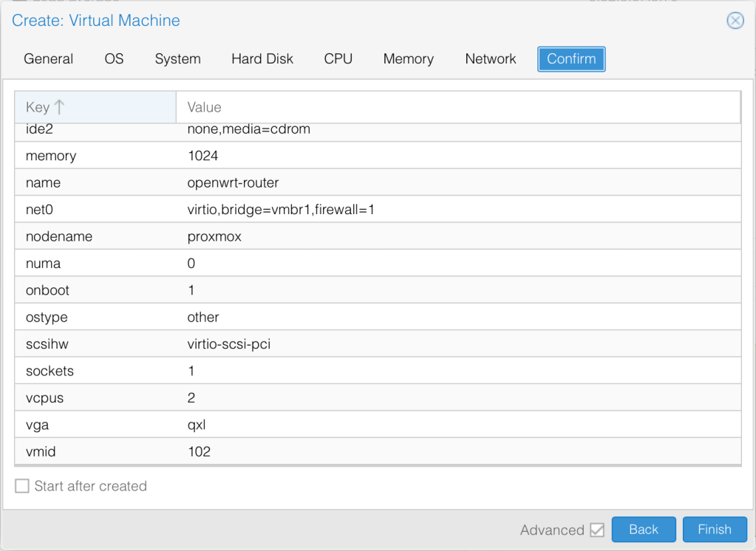Screen dimensions: 756x551
Task: Click the Value column header
Action: click(457, 107)
